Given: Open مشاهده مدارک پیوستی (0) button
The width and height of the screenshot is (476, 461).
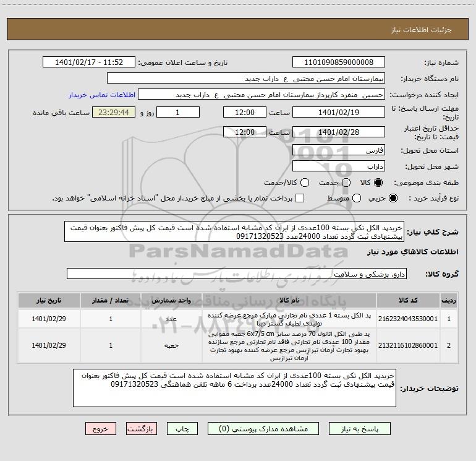Looking at the screenshot, I should tap(263, 429).
